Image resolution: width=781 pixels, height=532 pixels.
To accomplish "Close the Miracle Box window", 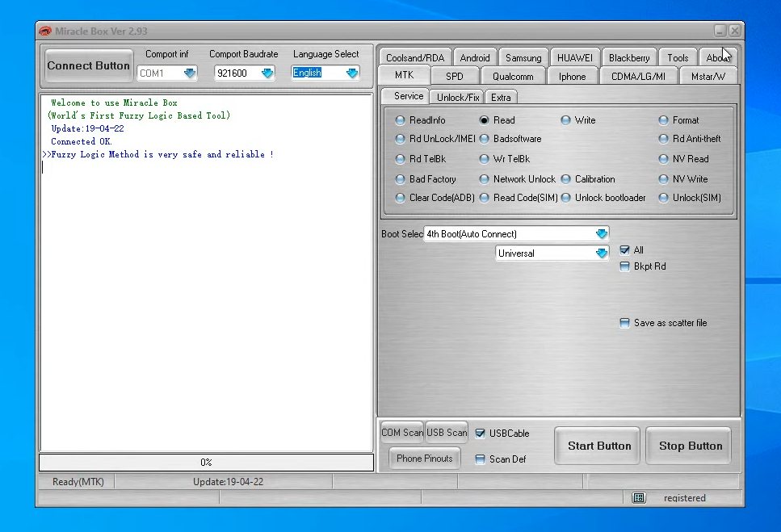I will pos(735,31).
